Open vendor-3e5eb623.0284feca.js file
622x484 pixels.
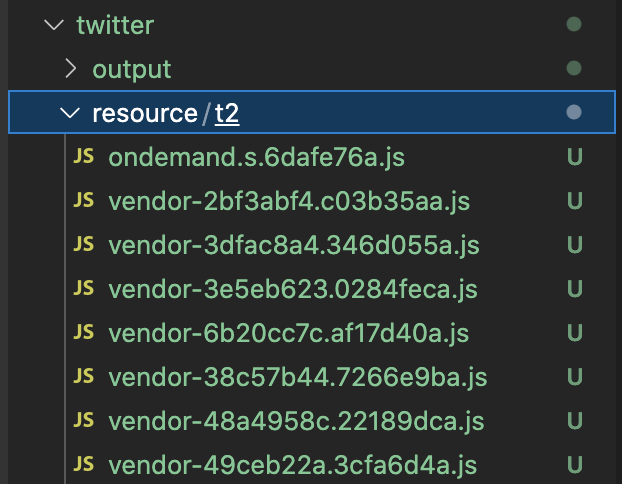coord(292,289)
